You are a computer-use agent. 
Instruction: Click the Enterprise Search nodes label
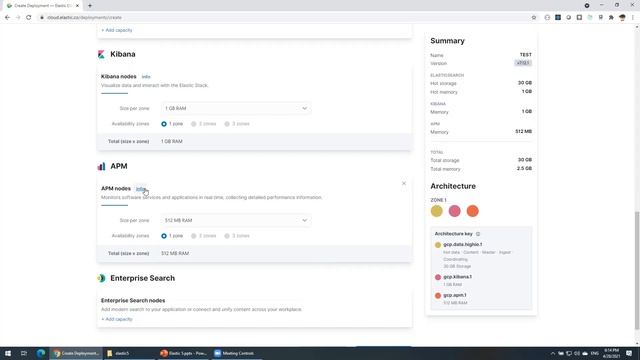133,301
